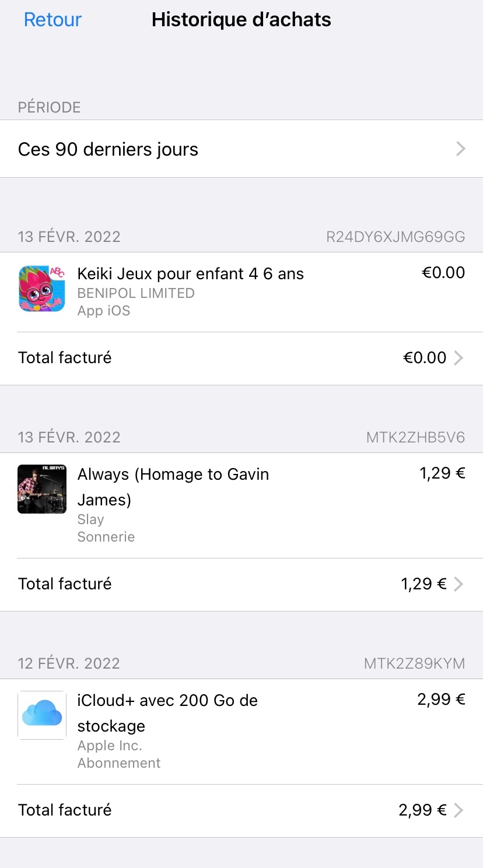Open the Total facturé row for Keiki
The width and height of the screenshot is (483, 868).
click(65, 358)
